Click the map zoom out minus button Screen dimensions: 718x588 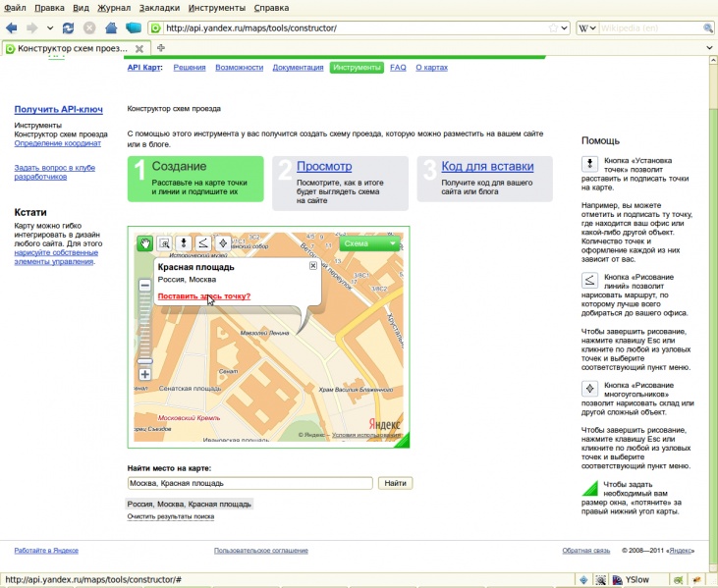(144, 286)
